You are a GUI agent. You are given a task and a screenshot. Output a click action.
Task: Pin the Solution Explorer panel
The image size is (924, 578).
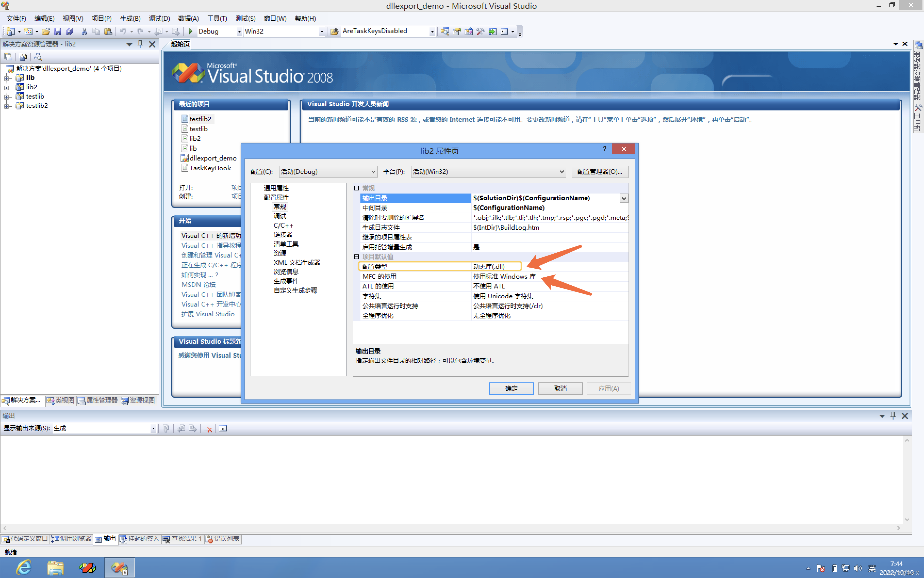click(x=140, y=44)
